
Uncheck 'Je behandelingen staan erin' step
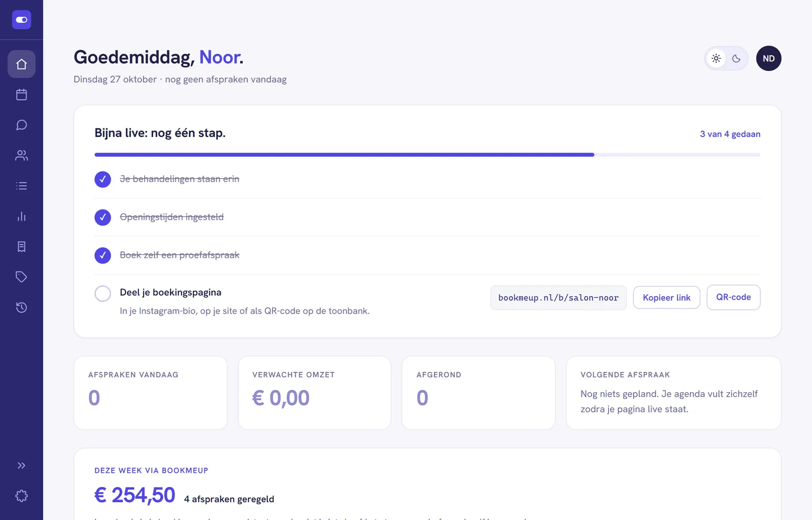click(103, 179)
